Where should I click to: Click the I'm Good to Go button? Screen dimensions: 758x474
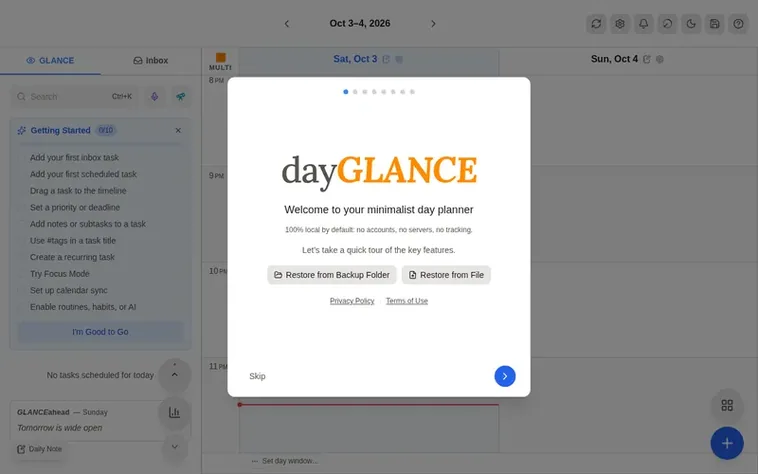(x=101, y=332)
